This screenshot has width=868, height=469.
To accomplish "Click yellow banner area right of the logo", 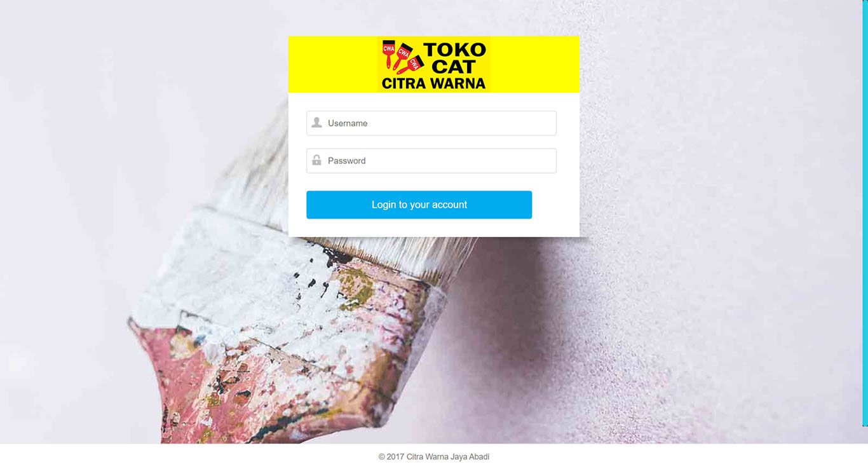I will pyautogui.click(x=534, y=64).
